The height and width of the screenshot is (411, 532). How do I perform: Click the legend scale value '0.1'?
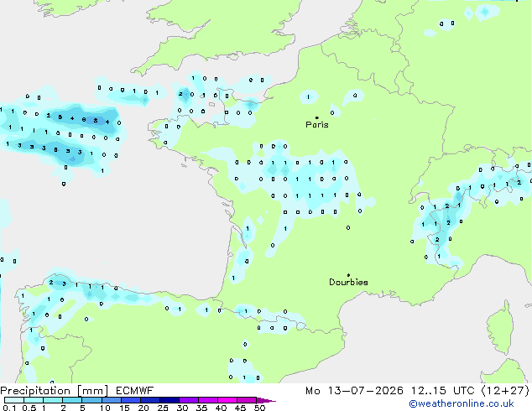pos(9,408)
